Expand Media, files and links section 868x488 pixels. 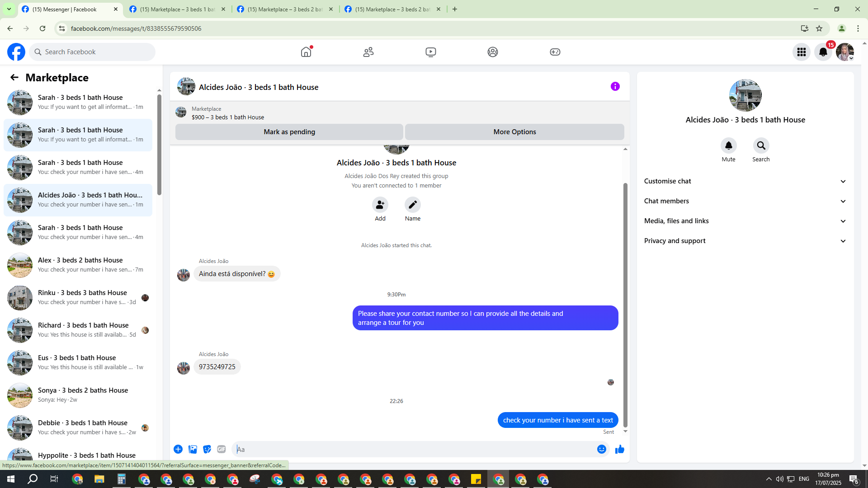(745, 221)
